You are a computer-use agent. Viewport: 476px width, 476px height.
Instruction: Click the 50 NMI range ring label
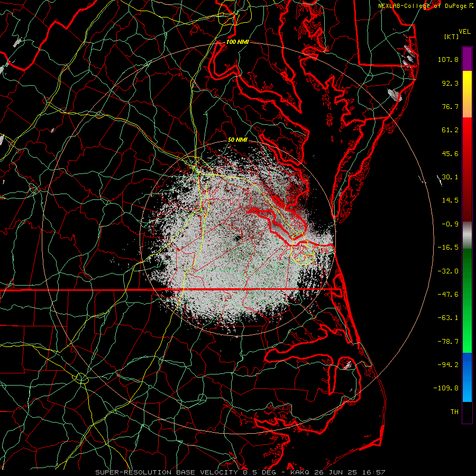[237, 140]
